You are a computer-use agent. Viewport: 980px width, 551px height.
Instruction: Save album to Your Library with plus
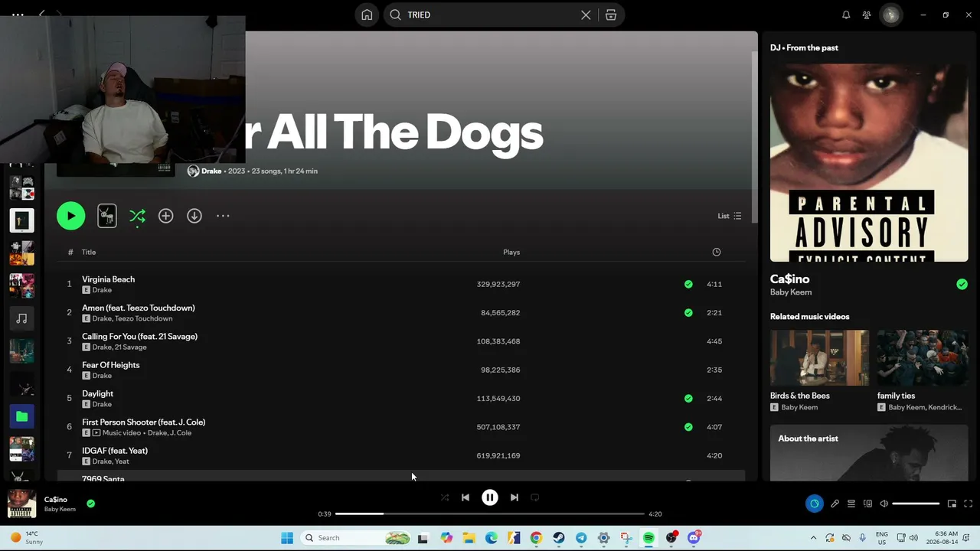pos(165,216)
